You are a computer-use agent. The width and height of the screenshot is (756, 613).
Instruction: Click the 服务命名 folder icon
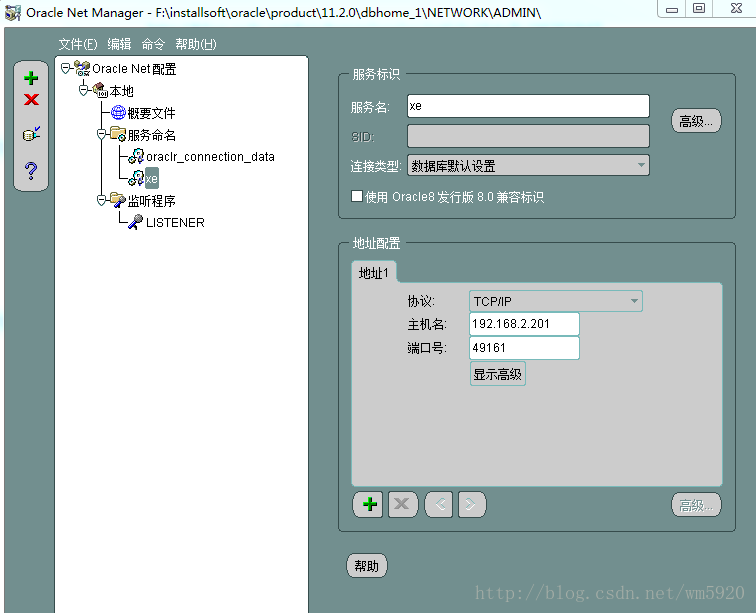118,134
